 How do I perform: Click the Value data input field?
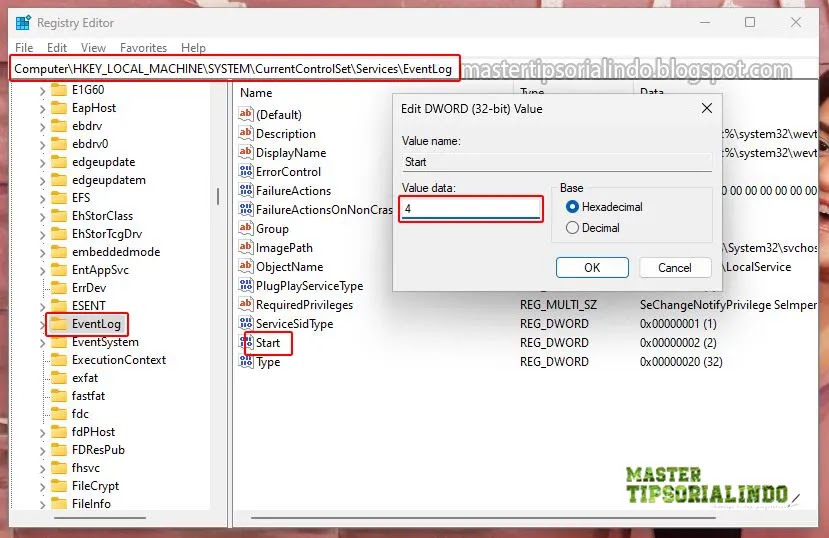click(x=471, y=209)
